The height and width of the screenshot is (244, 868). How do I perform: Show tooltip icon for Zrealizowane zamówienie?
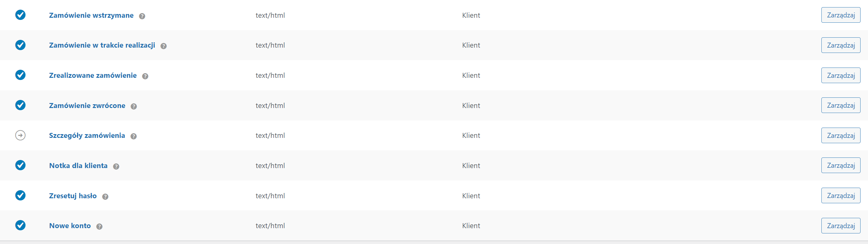tap(145, 76)
